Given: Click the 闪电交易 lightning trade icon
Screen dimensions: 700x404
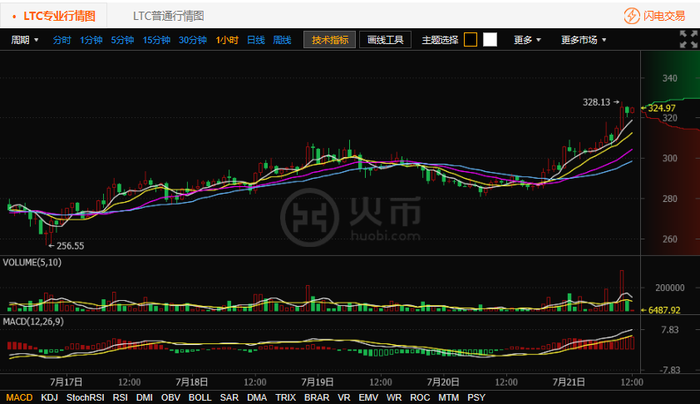Looking at the screenshot, I should tap(631, 16).
